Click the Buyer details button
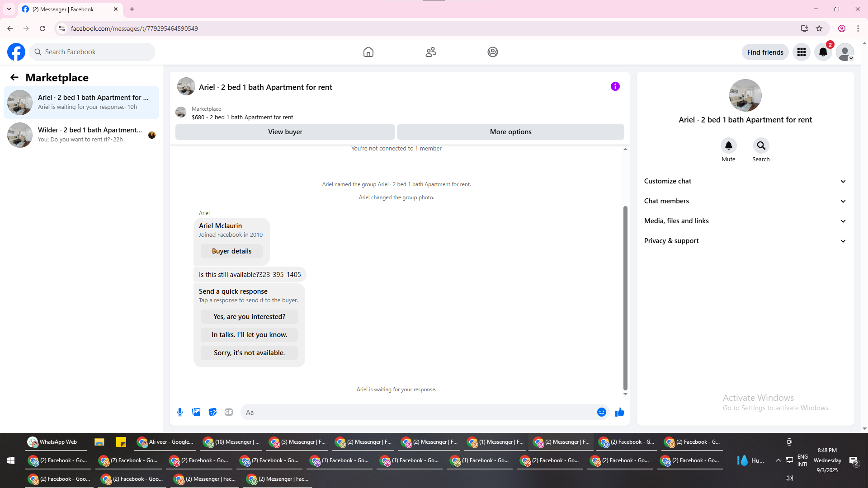This screenshot has width=868, height=488. 232,251
